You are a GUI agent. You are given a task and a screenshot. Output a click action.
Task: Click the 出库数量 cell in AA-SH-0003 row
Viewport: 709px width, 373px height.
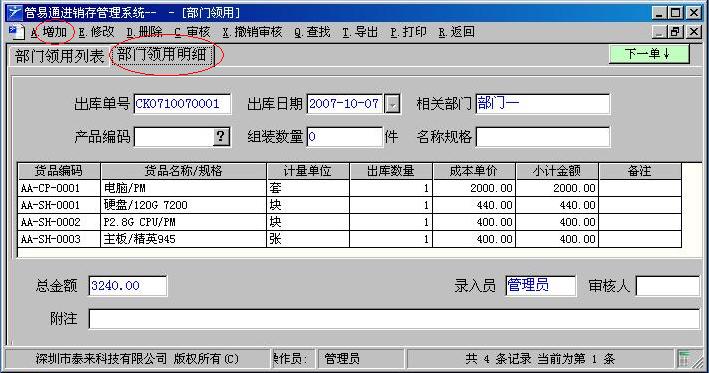pos(391,239)
